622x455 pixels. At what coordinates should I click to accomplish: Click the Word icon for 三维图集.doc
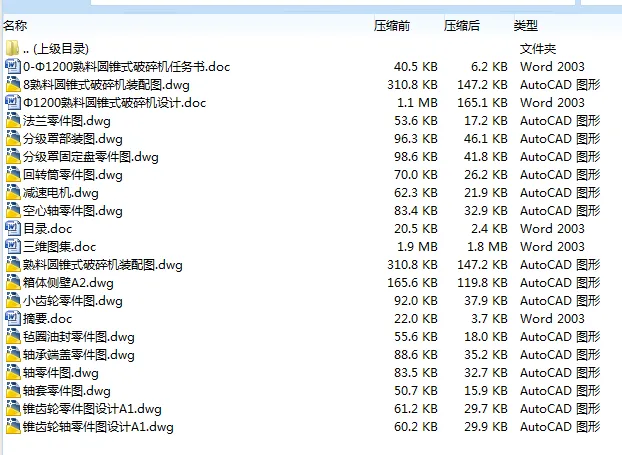point(13,246)
